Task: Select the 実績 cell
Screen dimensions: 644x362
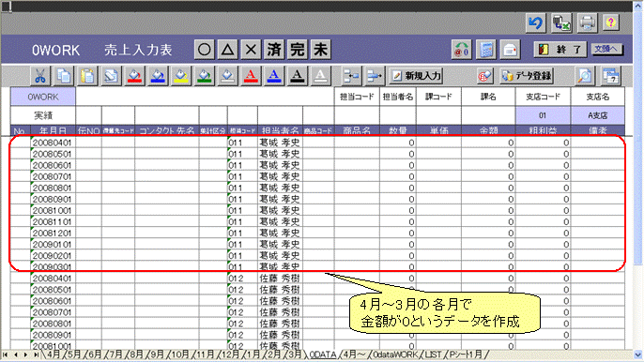Action: pos(43,115)
